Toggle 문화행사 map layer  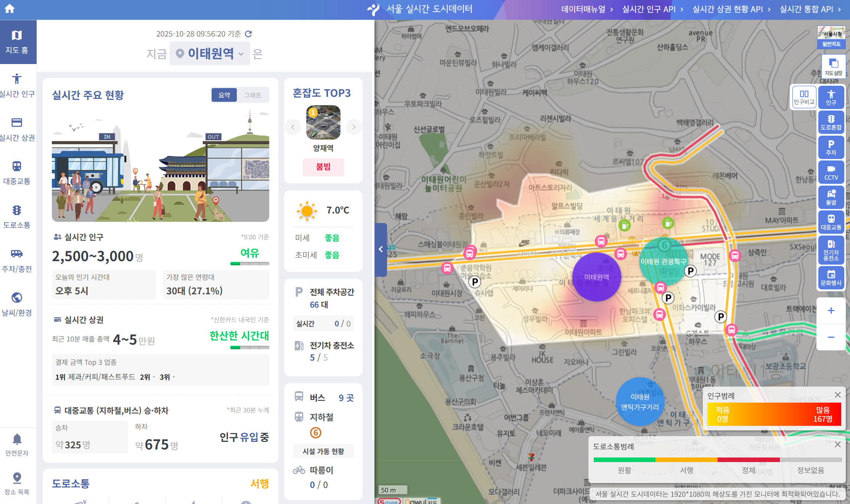[x=831, y=278]
